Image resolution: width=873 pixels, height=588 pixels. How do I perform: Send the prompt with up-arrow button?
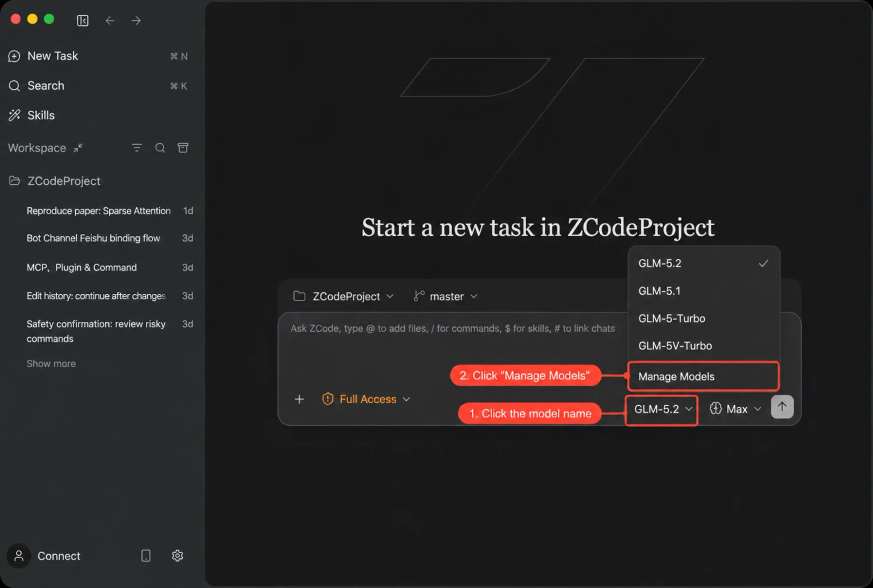782,407
